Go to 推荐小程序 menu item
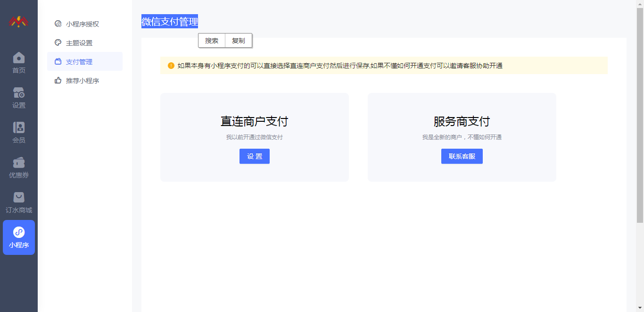 pyautogui.click(x=85, y=81)
